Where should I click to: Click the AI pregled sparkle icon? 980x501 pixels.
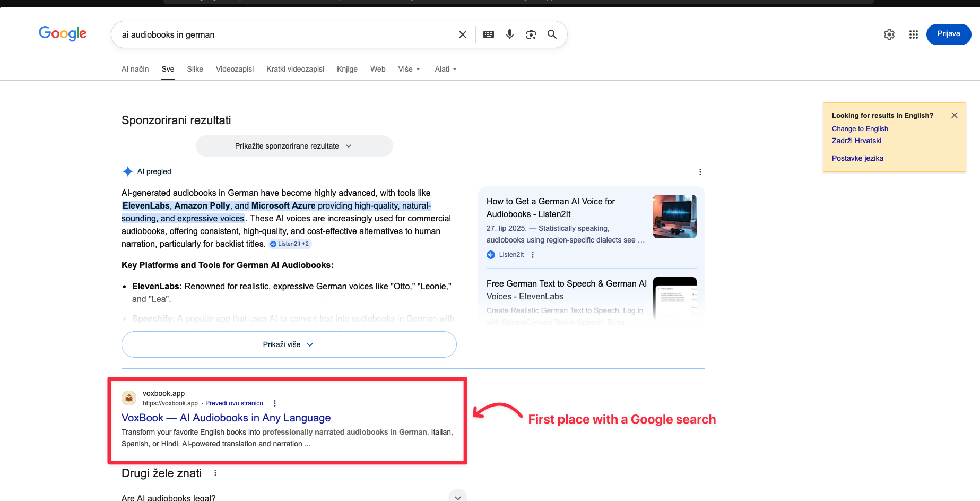pos(128,171)
